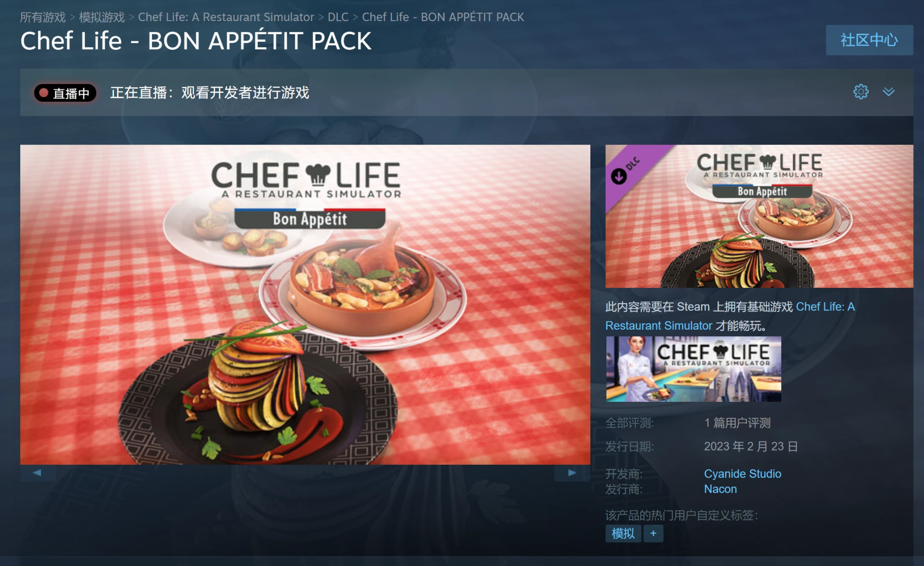This screenshot has height=566, width=924.
Task: Click the base game Chef Life thumbnail
Action: tap(694, 369)
